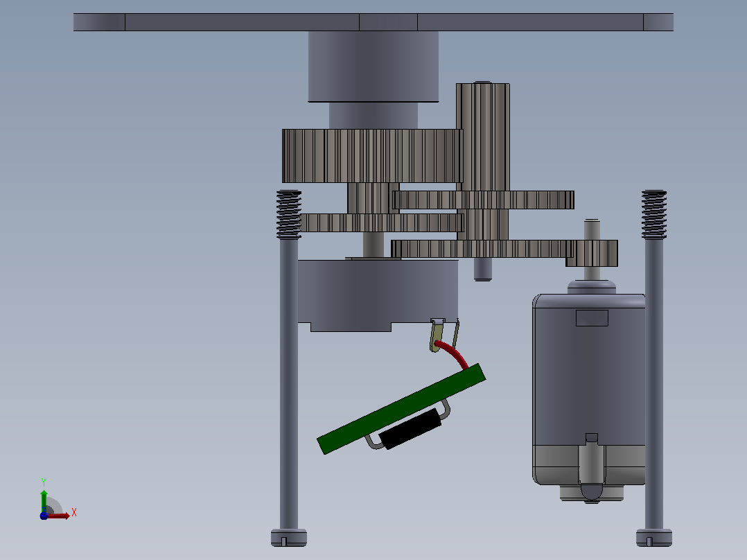747x560 pixels.
Task: Select the cylindrical hub beneath the top plate
Action: click(373, 67)
